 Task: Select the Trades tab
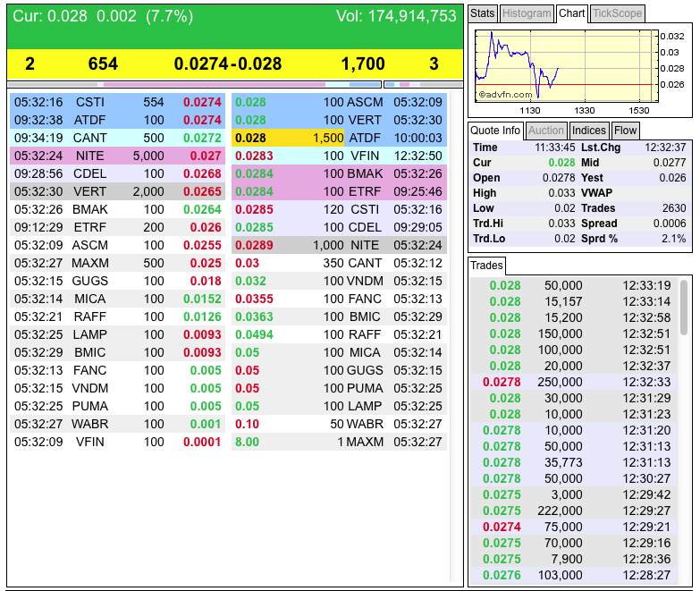(486, 266)
